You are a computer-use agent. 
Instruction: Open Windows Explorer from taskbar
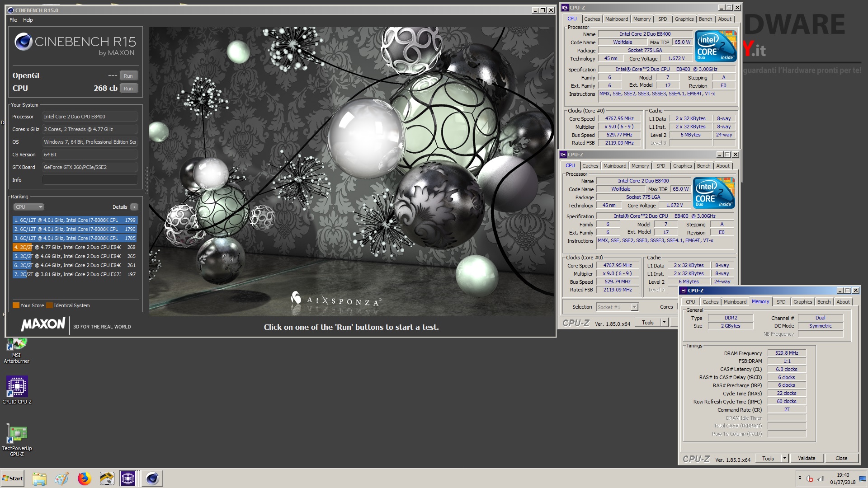pyautogui.click(x=39, y=479)
